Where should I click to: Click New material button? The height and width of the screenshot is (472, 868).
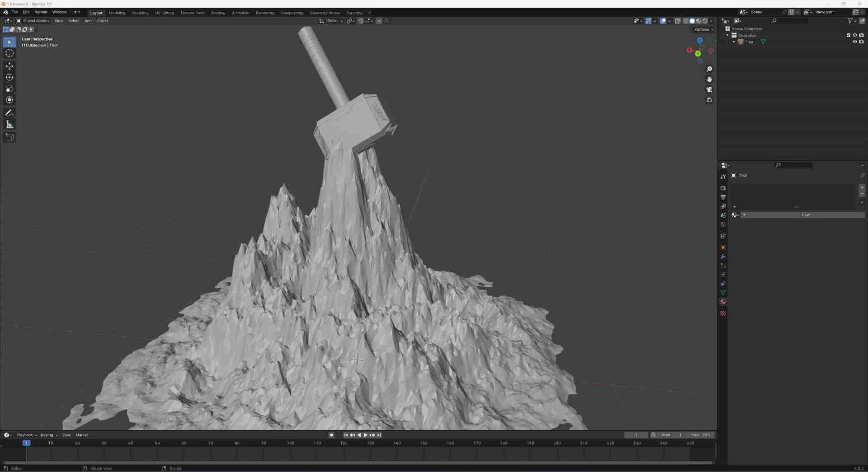[805, 215]
